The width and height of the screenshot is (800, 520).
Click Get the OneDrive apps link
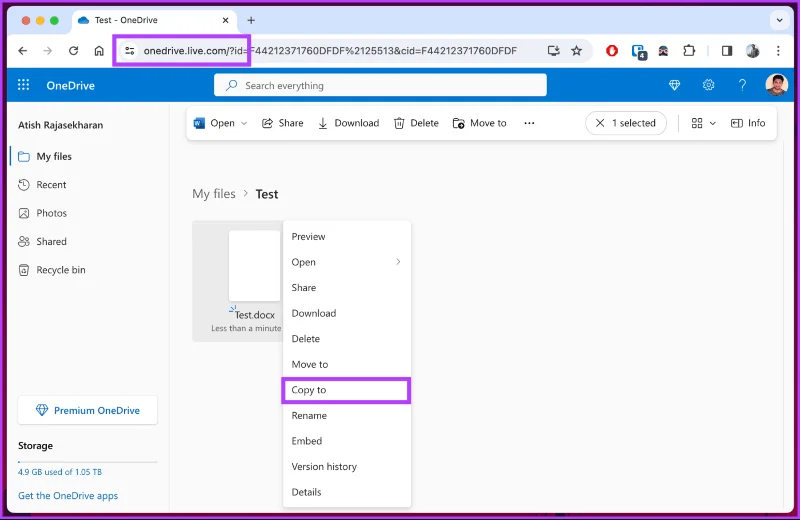[x=68, y=496]
